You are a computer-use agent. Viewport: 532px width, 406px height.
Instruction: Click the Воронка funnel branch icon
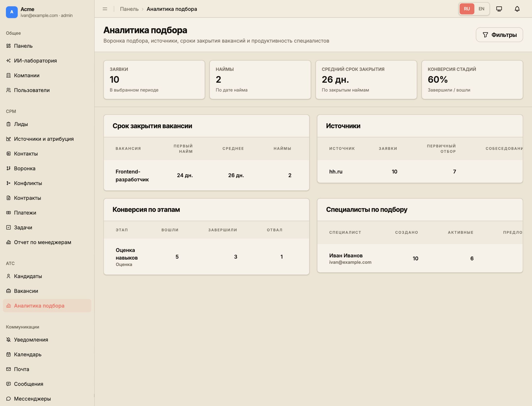(x=9, y=168)
